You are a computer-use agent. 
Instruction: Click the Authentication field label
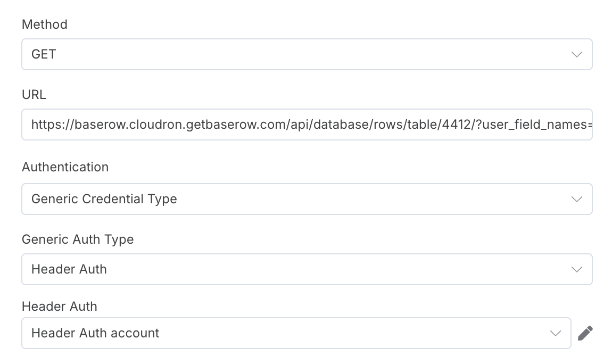(65, 167)
